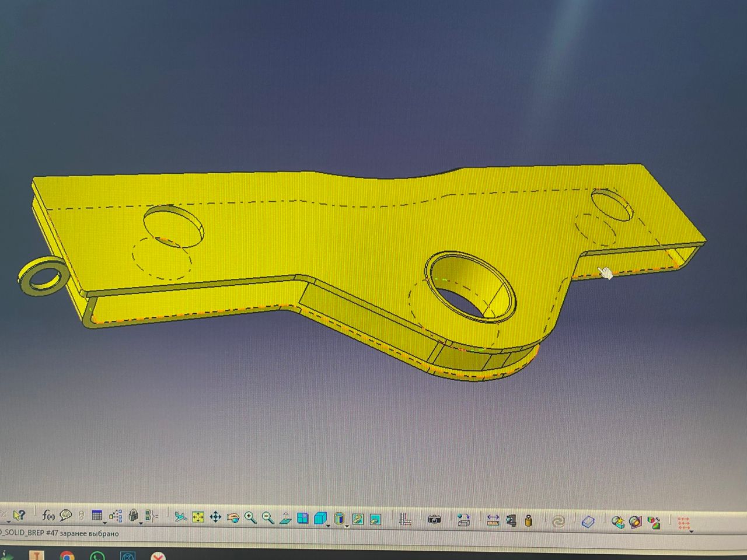
Task: Open the Formula f(x) editor
Action: click(x=48, y=515)
